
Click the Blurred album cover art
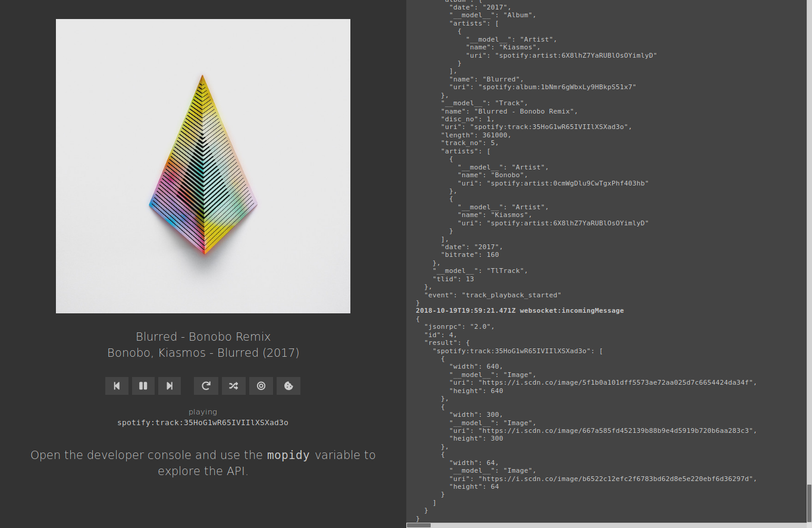pos(203,166)
